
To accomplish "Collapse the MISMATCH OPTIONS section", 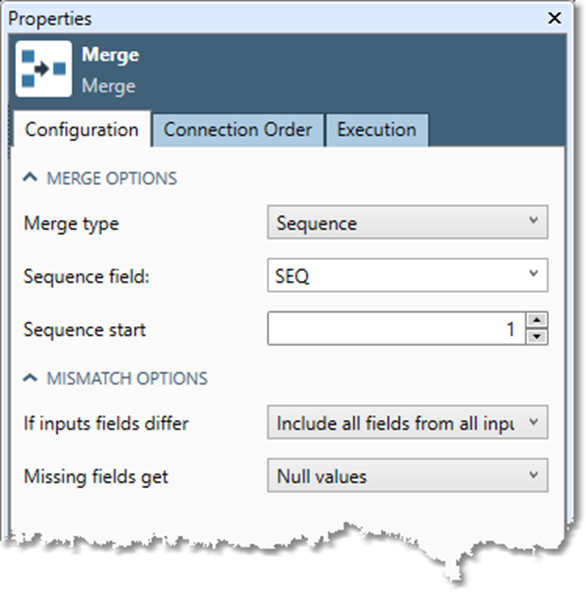I will (30, 377).
